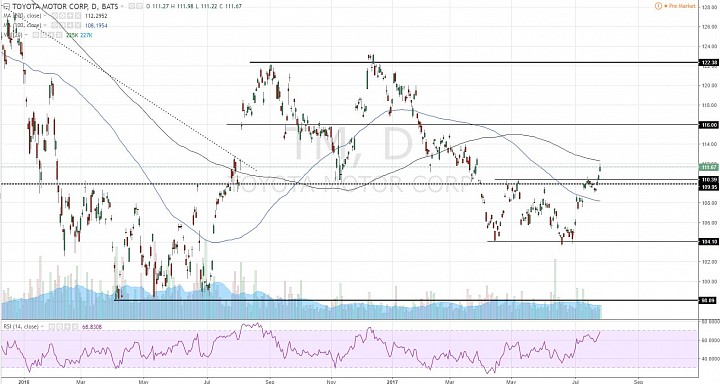Open MA (200, close) settings icon
Screen dimensions: 720x384
(62, 16)
